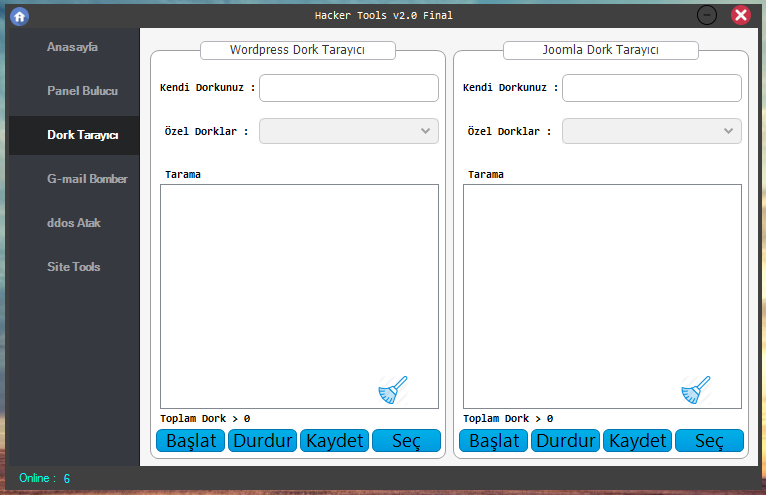This screenshot has height=495, width=766.
Task: Click the home icon in title bar
Action: coord(20,17)
